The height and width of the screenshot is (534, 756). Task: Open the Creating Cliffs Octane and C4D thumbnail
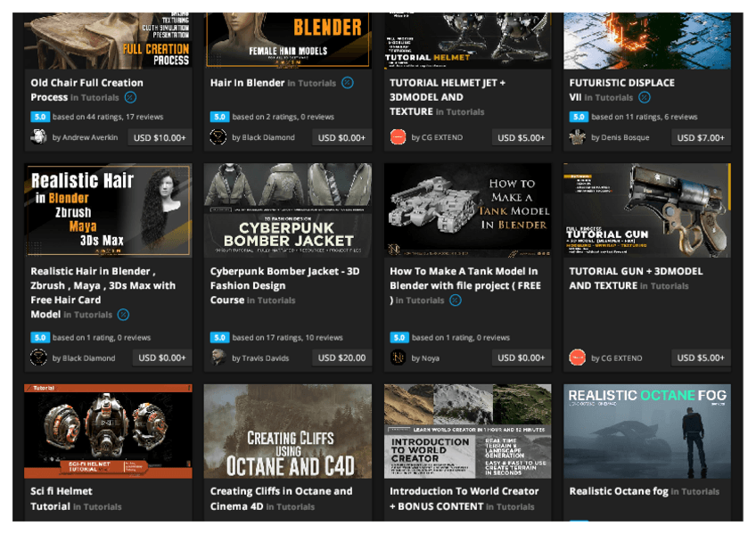click(288, 431)
